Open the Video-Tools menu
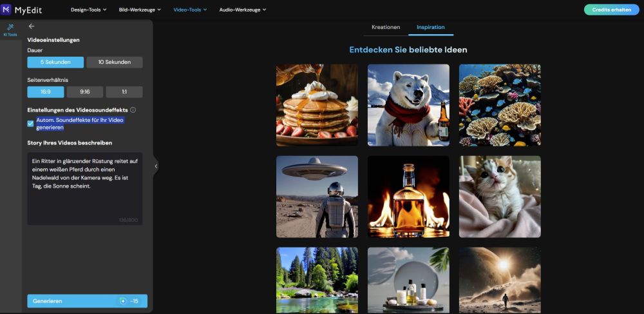This screenshot has height=314, width=644. pyautogui.click(x=190, y=10)
